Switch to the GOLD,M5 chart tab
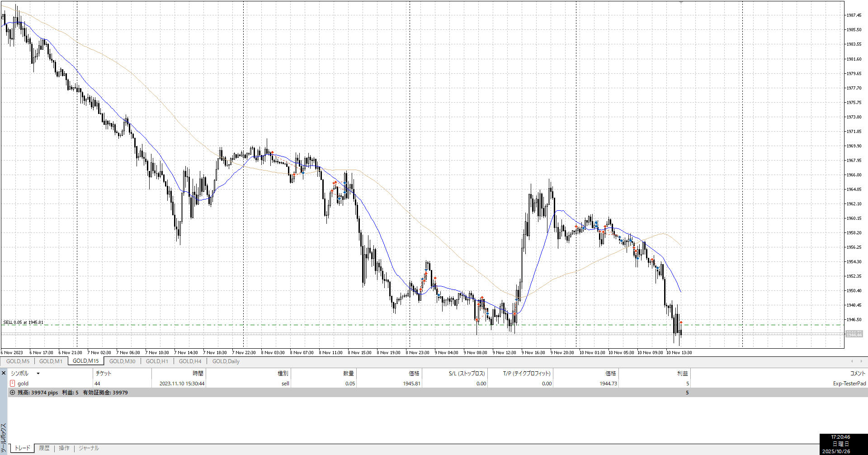 [18, 361]
